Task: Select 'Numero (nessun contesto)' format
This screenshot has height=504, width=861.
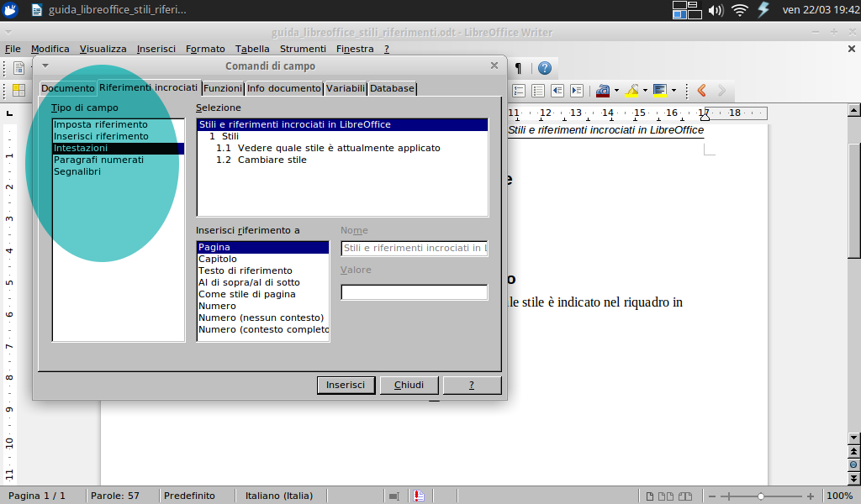Action: (x=263, y=318)
